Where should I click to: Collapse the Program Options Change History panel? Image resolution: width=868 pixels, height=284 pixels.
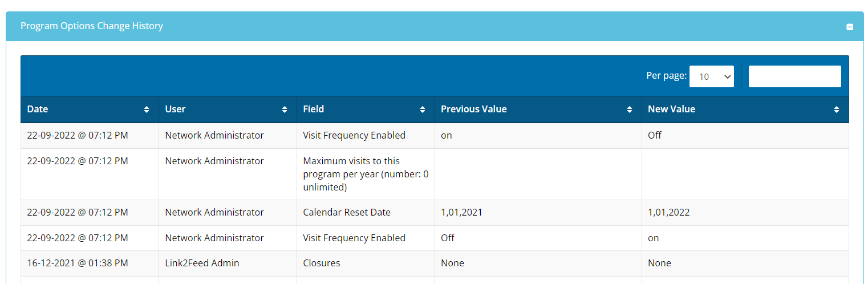(850, 27)
